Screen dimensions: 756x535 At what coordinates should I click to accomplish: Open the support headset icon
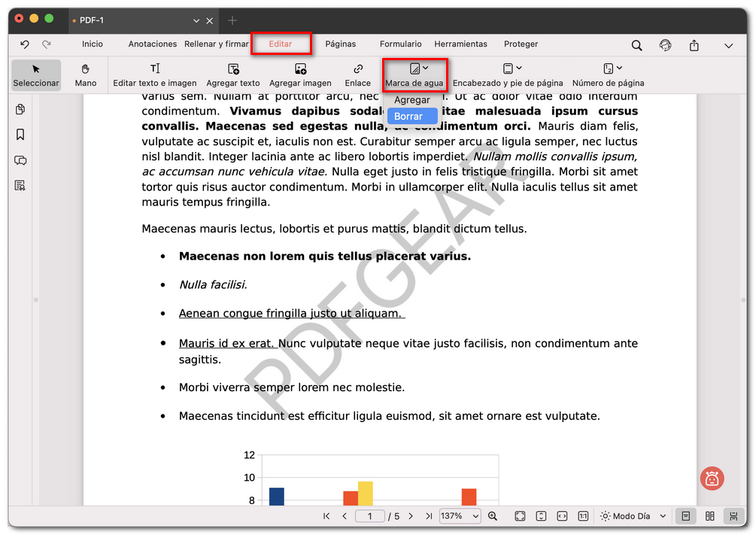tap(666, 45)
